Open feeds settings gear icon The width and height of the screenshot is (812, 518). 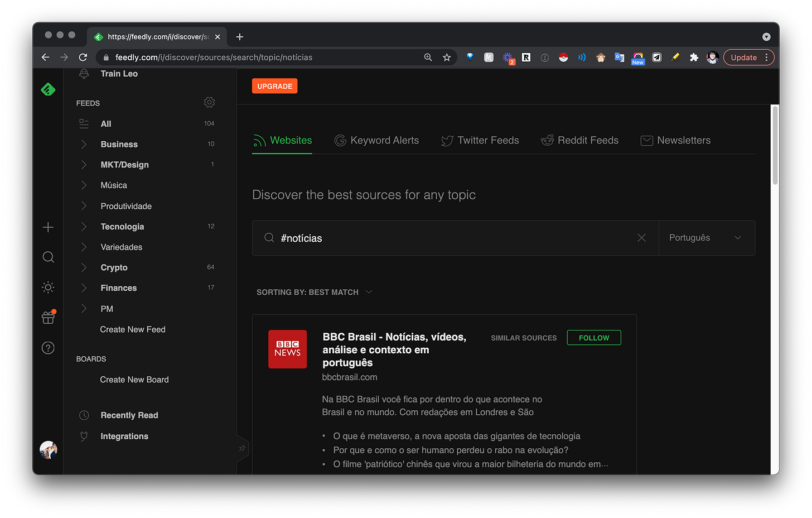point(209,102)
